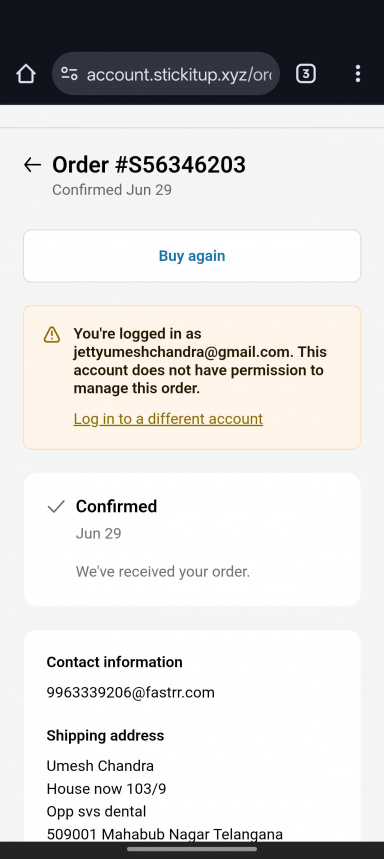Screen dimensions: 384x859
Task: Click the 509001 Mahabub Nagar Telangana line
Action: tap(165, 834)
